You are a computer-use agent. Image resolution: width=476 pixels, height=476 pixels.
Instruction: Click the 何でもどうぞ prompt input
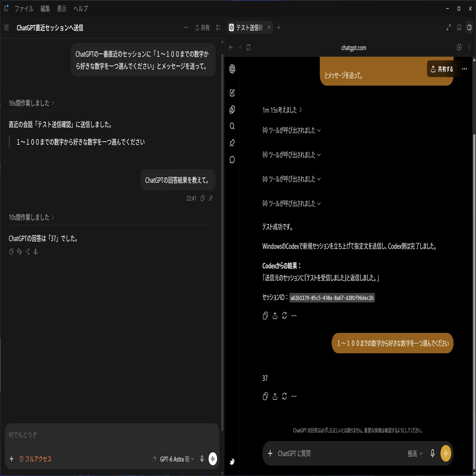(x=112, y=435)
